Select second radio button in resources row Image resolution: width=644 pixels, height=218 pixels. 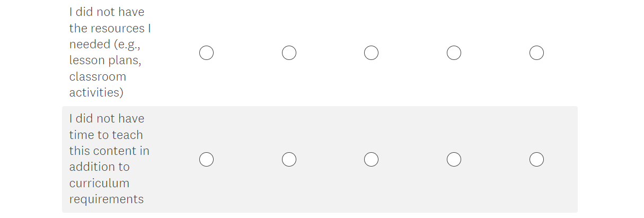(x=289, y=53)
